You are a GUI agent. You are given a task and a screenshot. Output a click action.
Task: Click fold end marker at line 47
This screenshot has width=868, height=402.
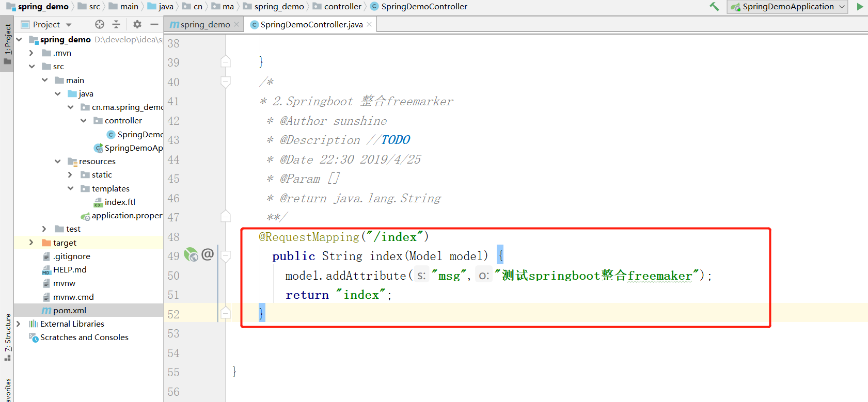pos(226,217)
